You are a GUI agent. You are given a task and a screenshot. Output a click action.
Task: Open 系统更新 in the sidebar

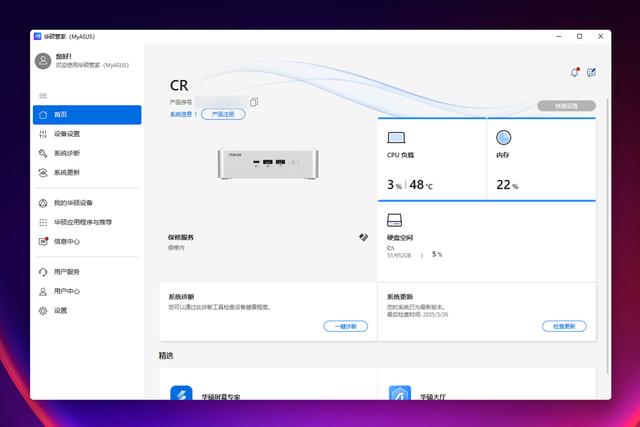tap(87, 172)
